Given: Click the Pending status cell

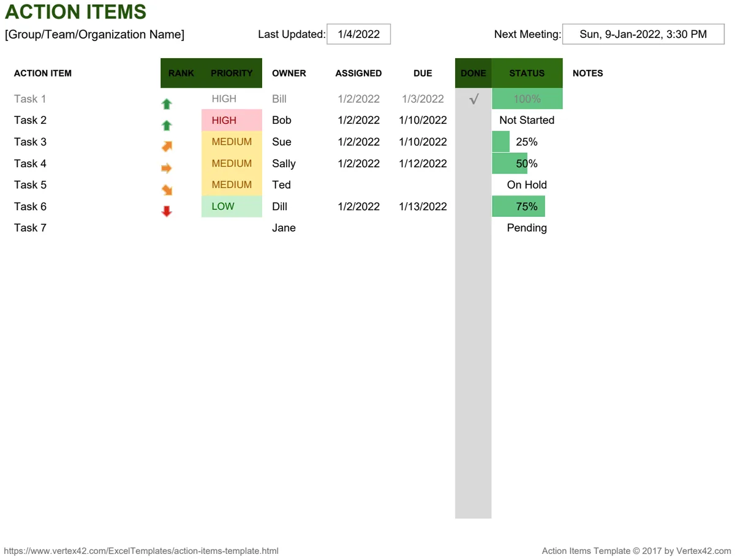Looking at the screenshot, I should pyautogui.click(x=527, y=228).
